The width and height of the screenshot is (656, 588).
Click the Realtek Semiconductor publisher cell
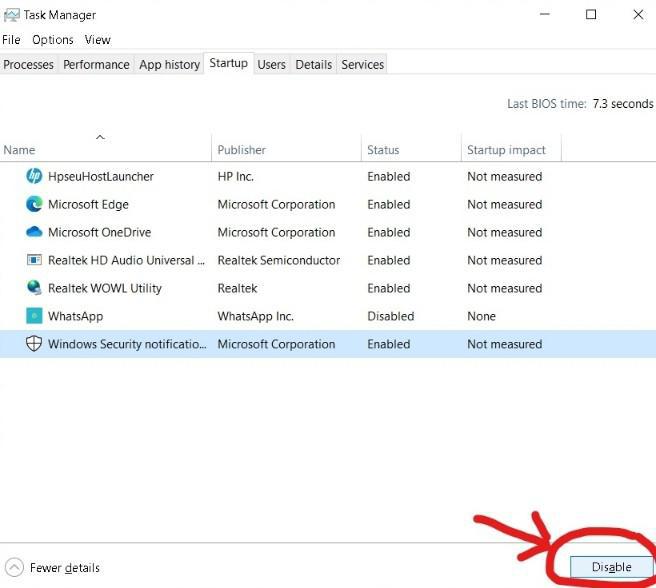(279, 260)
